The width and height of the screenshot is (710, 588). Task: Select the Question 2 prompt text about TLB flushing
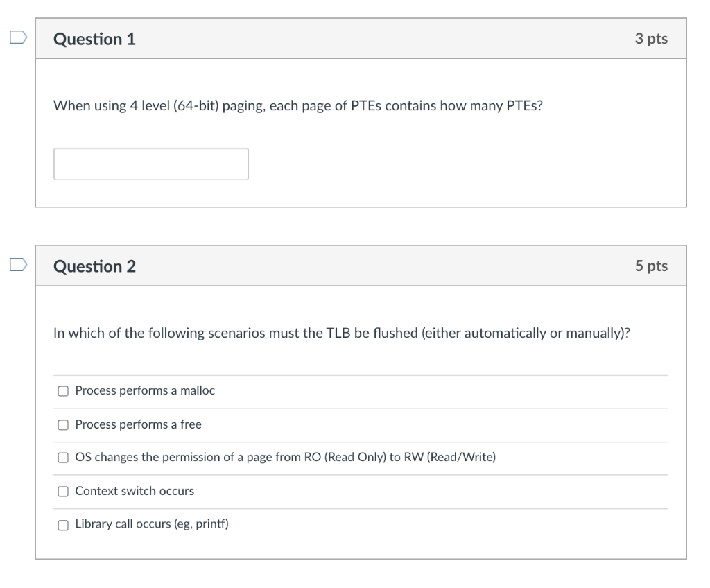(343, 334)
